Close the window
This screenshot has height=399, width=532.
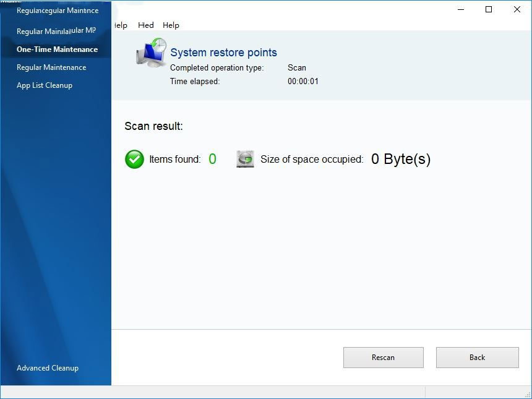(517, 9)
